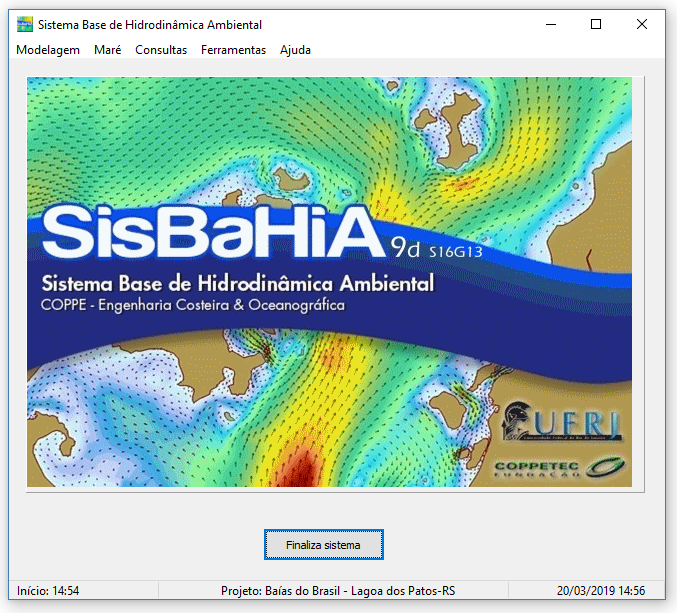This screenshot has width=677, height=613.
Task: Click the '20/03/2019 14:56' status date
Action: tap(601, 591)
